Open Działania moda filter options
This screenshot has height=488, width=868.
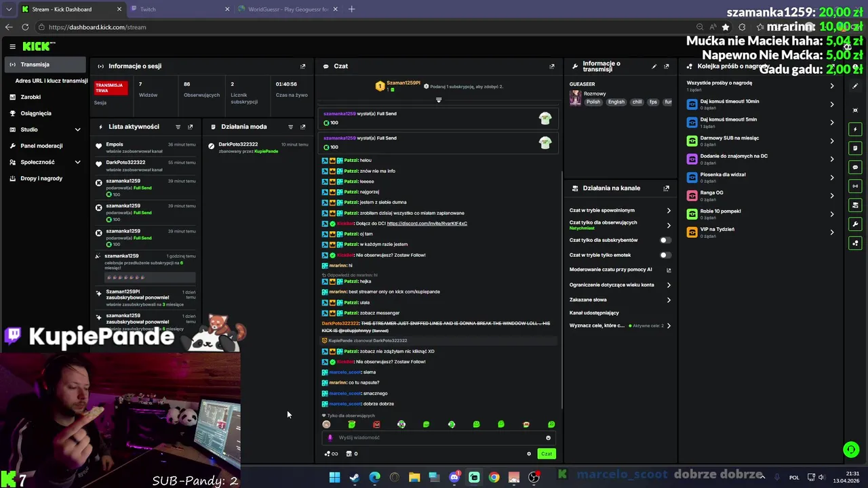[x=290, y=127]
